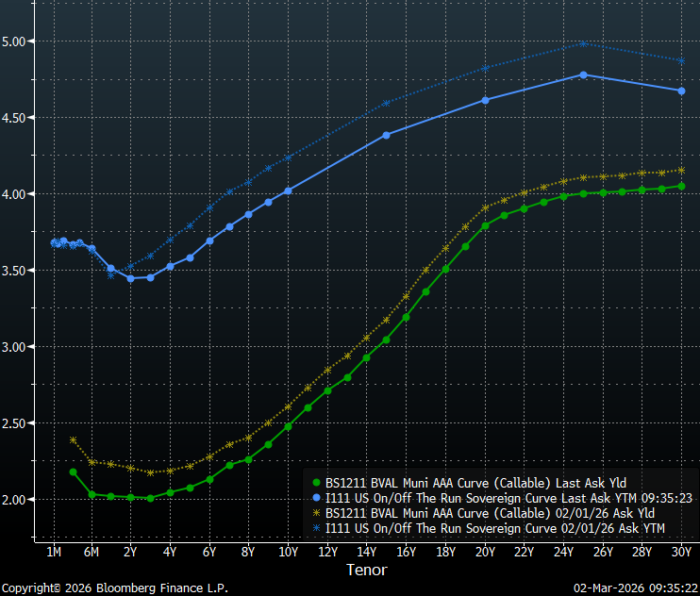700x596 pixels.
Task: Click the dotted blue curve's peak point at 25Y
Action: [x=584, y=43]
